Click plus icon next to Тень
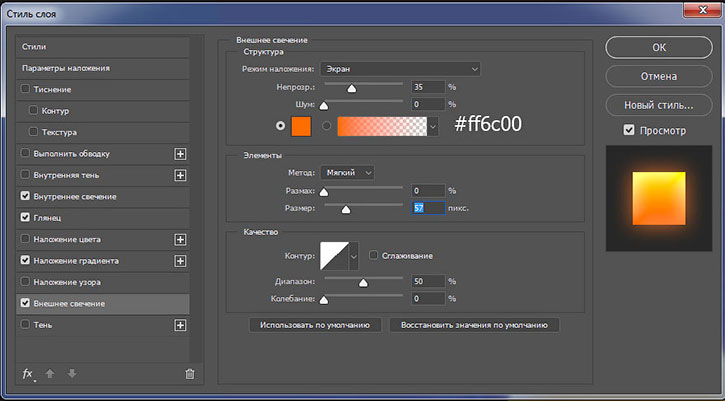The width and height of the screenshot is (725, 401). pos(180,325)
